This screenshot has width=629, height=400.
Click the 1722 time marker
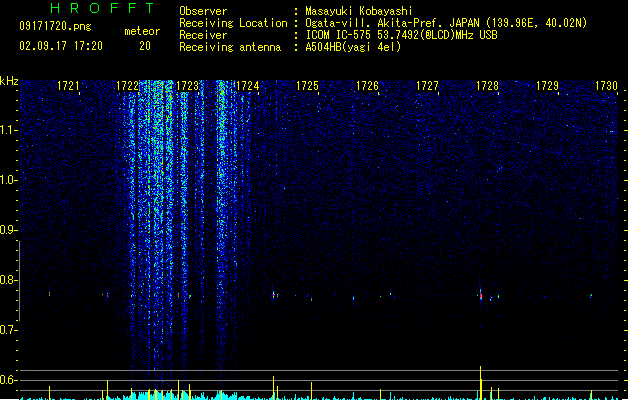128,86
